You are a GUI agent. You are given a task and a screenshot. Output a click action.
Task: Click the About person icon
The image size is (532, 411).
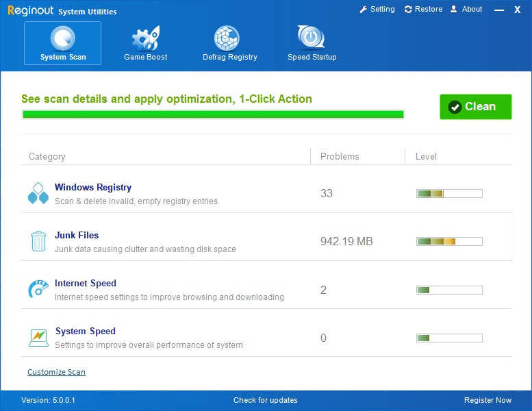(454, 9)
